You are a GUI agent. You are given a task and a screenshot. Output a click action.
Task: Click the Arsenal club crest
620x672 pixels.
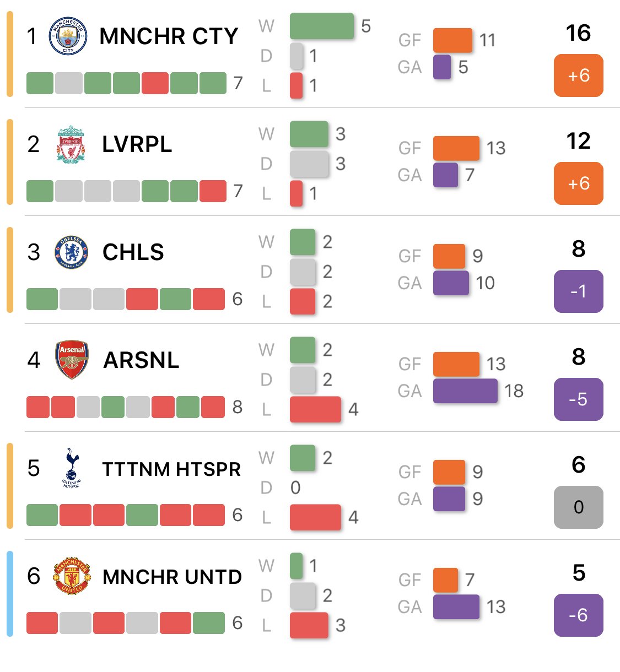[x=72, y=360]
